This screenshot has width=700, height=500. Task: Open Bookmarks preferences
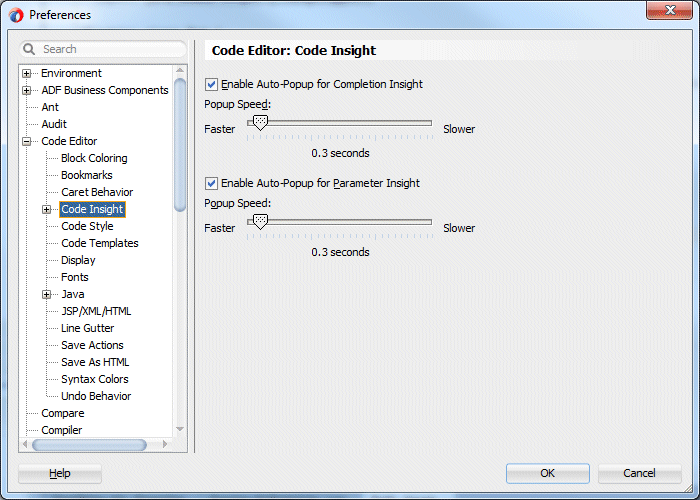(87, 175)
